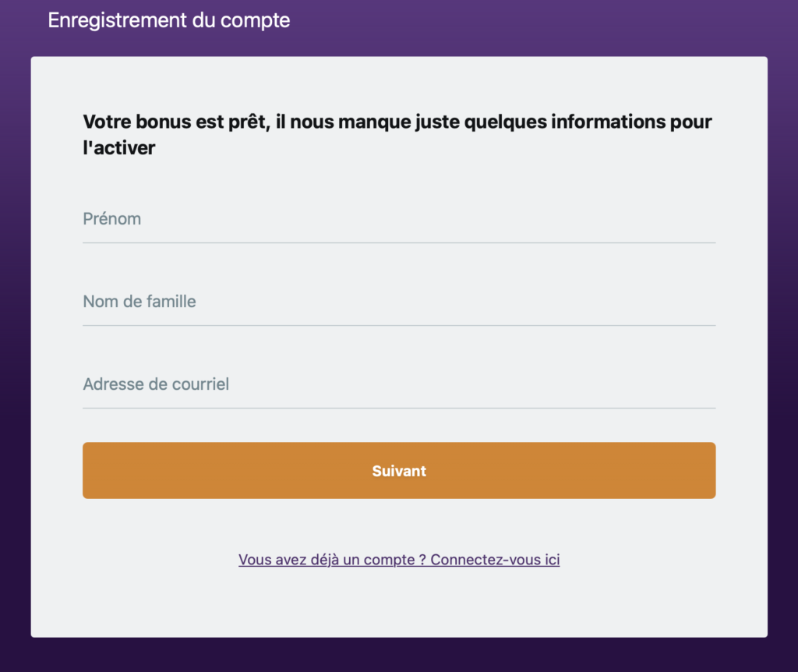798x672 pixels.
Task: Click the word 'l'activer' in heading
Action: [119, 148]
